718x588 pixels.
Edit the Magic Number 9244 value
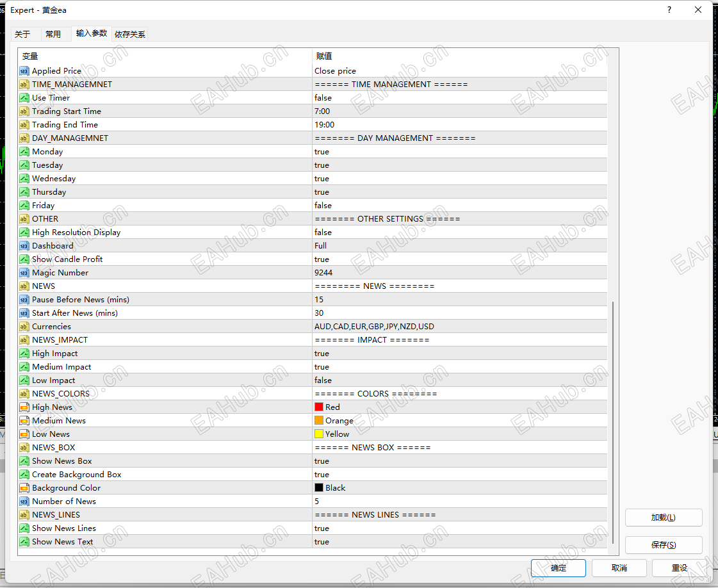click(x=460, y=273)
